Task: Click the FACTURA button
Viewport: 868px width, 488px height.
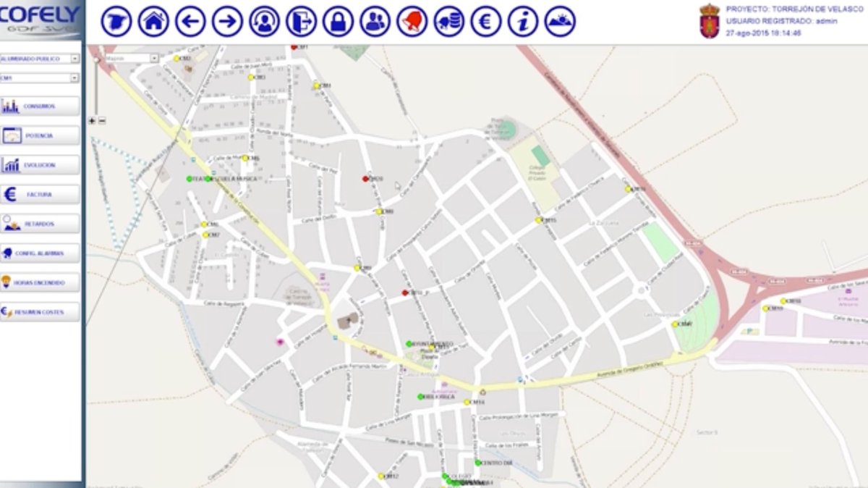Action: coord(40,194)
